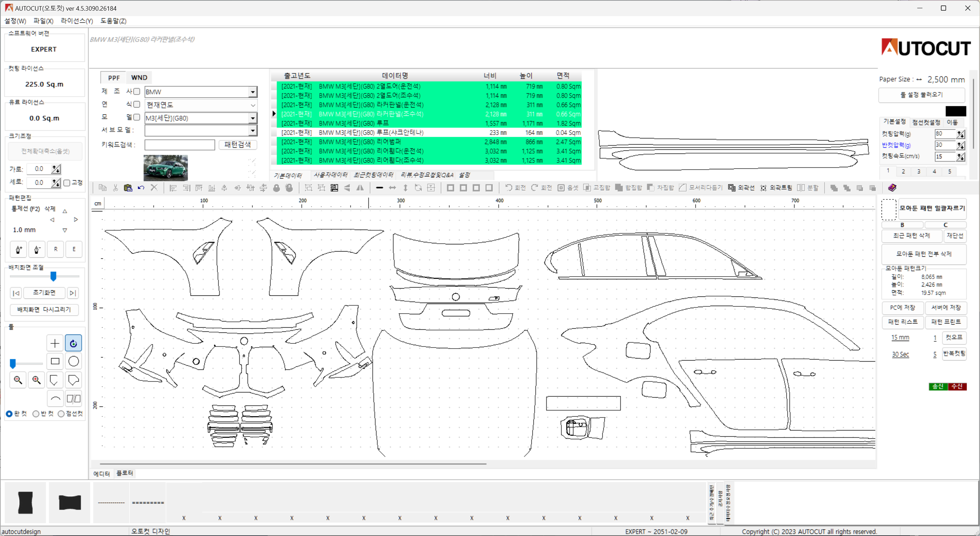Click the undo arrow toolbar icon
Viewport: 980px width, 536px height.
point(141,187)
